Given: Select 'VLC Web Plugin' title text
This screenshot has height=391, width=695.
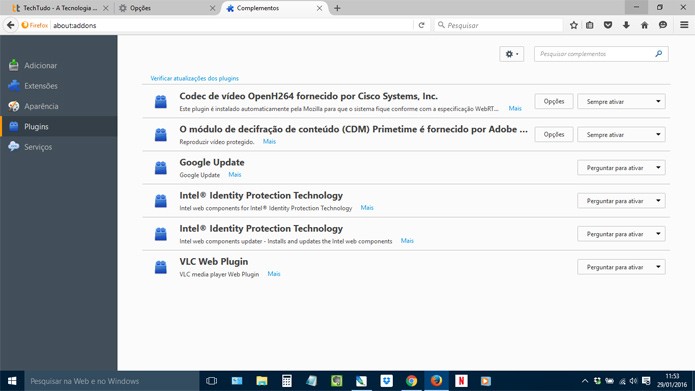Looking at the screenshot, I should pos(214,262).
